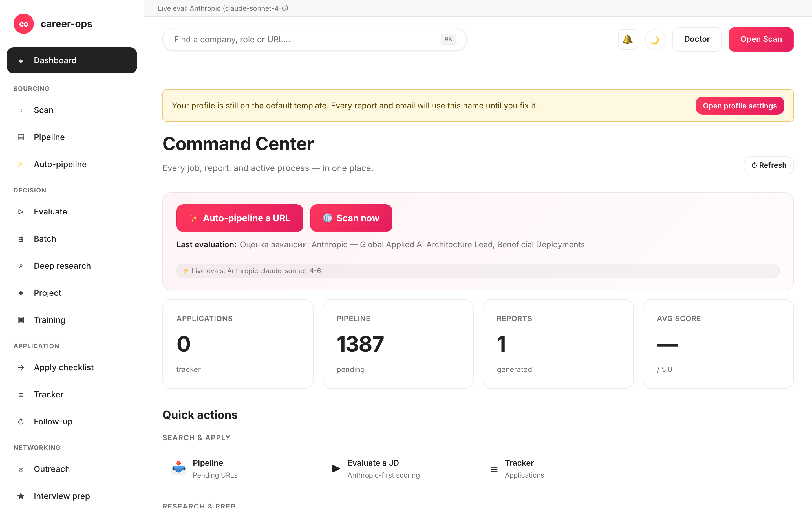Click Auto-pipeline a URL button
The width and height of the screenshot is (812, 508).
click(x=240, y=218)
